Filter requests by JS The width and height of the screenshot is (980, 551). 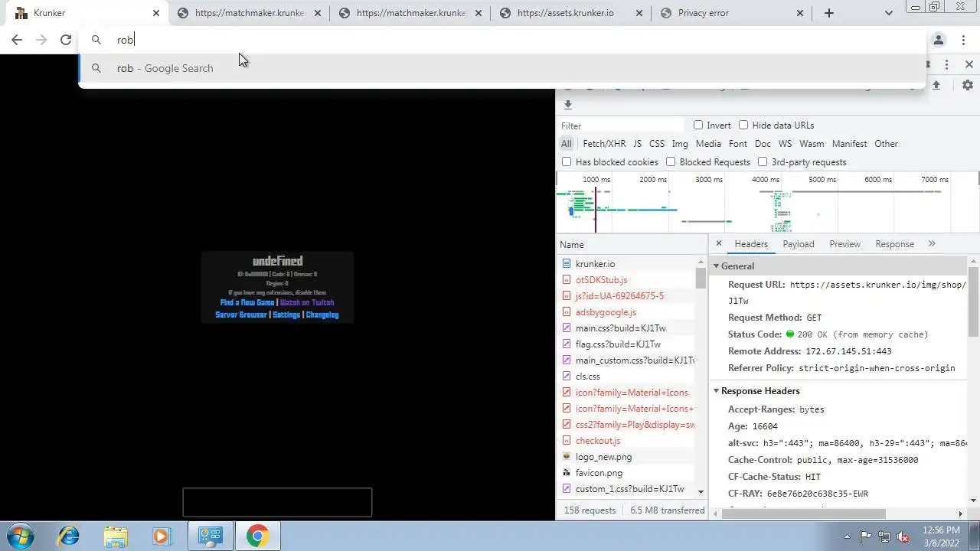click(x=637, y=144)
